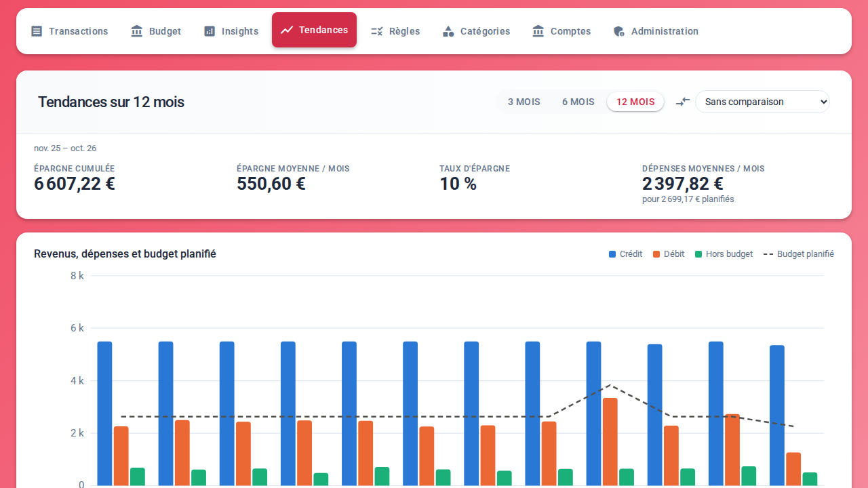
Task: Switch to the Budget tab
Action: 156,31
